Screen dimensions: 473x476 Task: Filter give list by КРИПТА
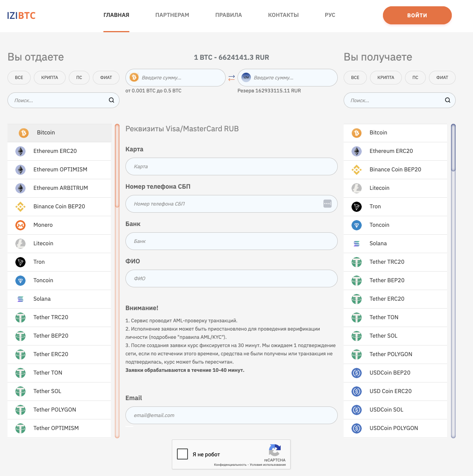50,77
